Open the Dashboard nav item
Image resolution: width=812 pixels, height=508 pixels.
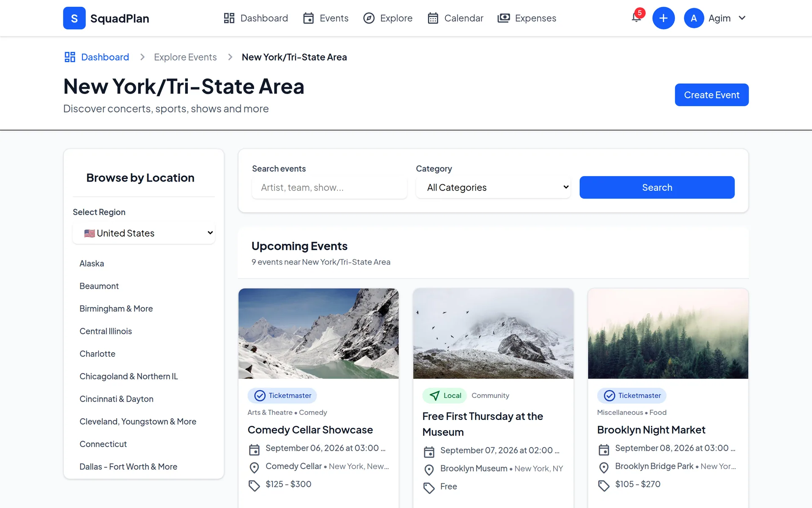255,18
